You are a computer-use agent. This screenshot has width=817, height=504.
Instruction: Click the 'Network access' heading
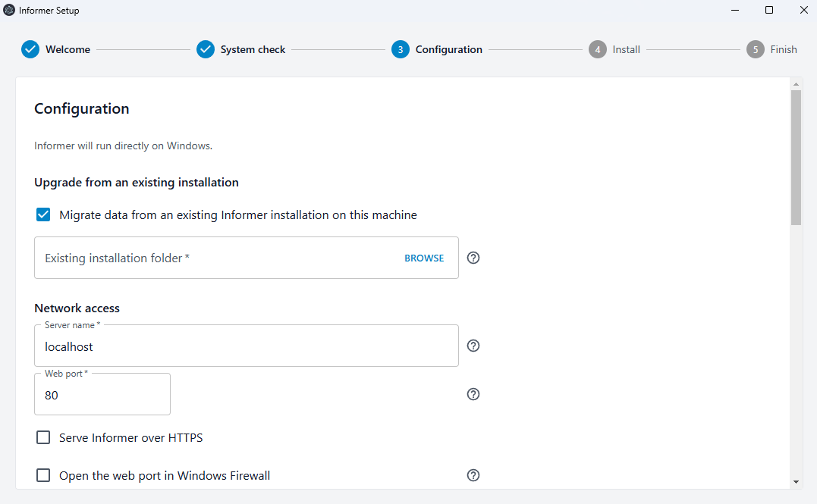pos(77,308)
